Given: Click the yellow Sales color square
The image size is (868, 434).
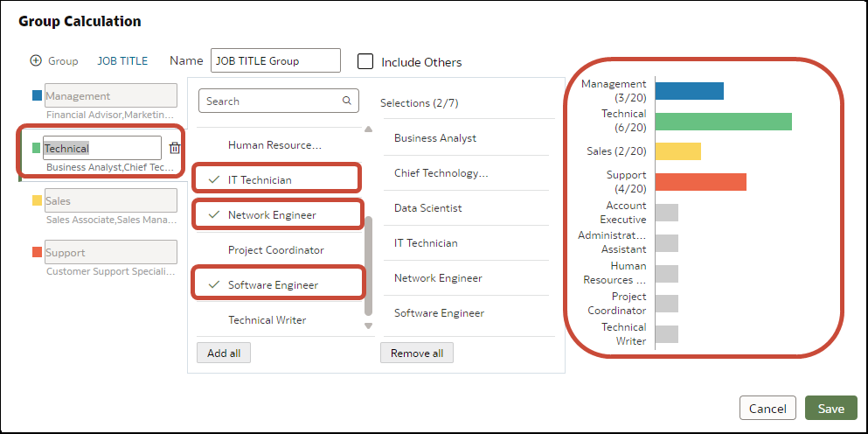Looking at the screenshot, I should 37,200.
